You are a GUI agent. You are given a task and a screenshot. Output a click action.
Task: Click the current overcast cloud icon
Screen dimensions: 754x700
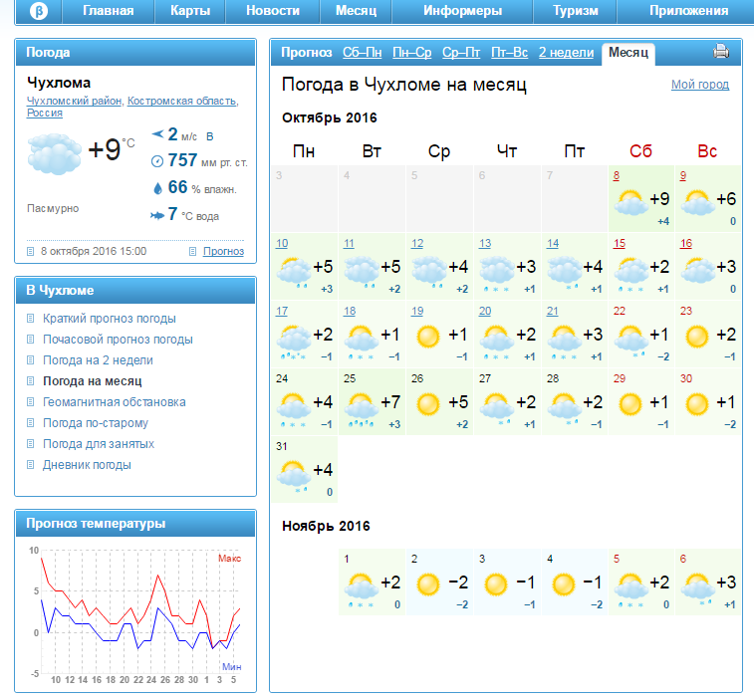[x=54, y=153]
